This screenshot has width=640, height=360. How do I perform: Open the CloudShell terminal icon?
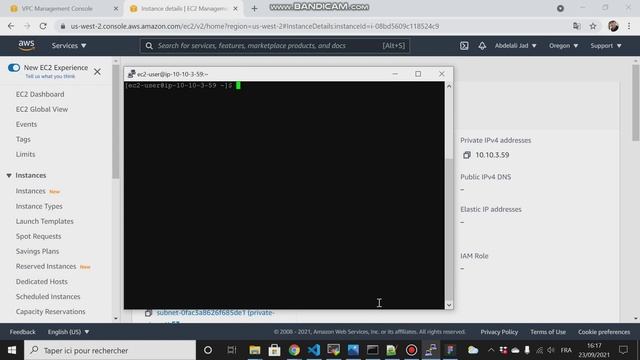(464, 46)
